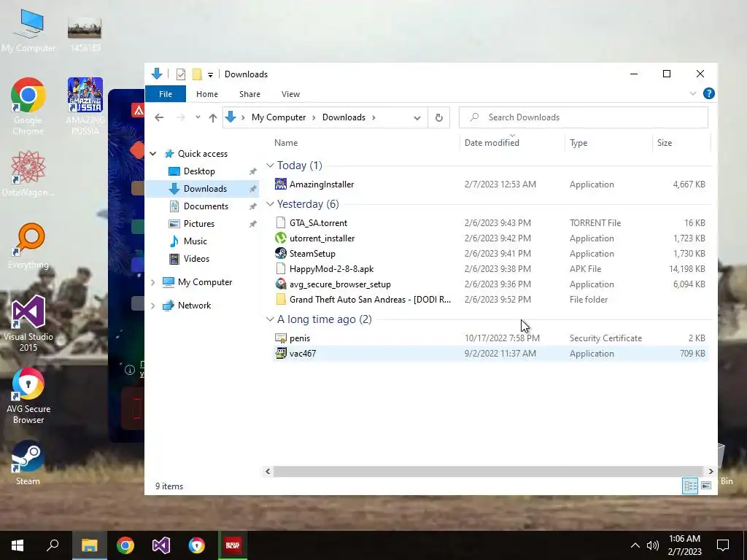Click the New folder quick access toolbar icon

[197, 74]
